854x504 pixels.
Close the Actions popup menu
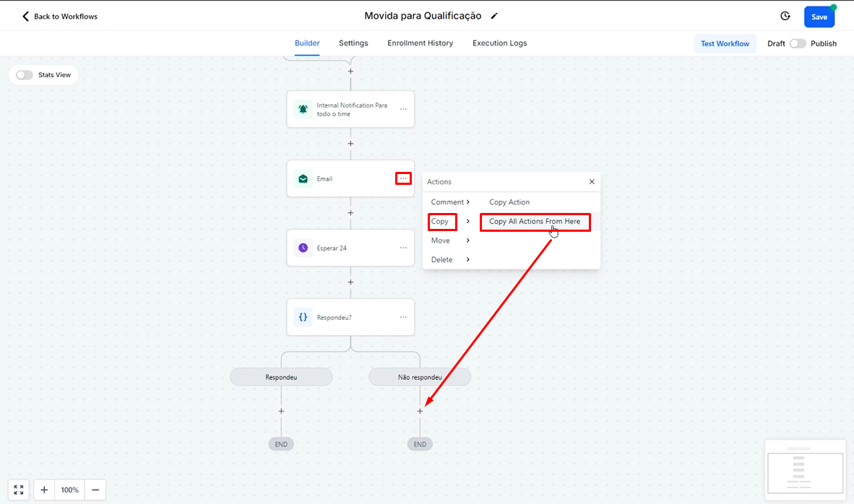592,182
